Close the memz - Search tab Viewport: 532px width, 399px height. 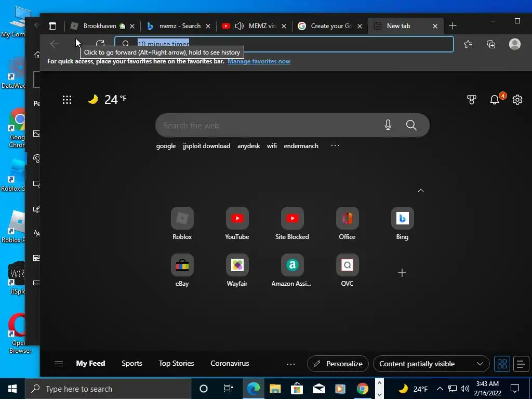click(208, 26)
